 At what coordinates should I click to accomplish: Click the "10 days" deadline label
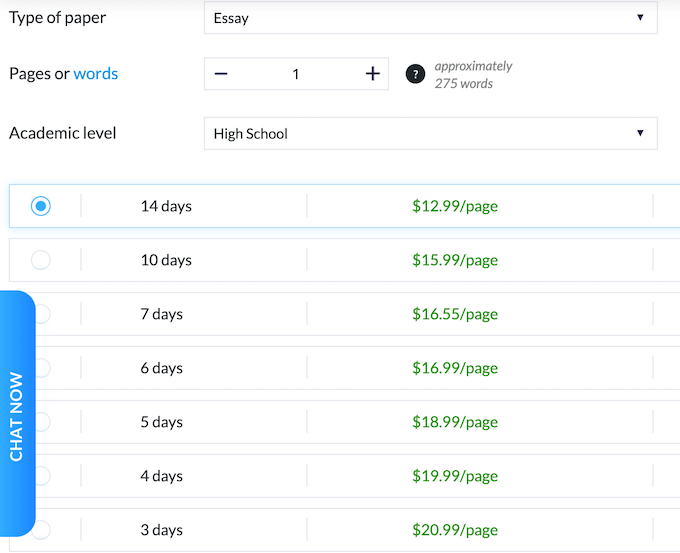coord(166,260)
